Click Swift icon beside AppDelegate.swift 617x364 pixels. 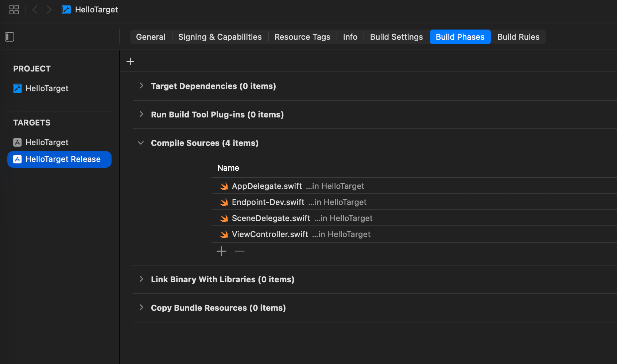(224, 186)
